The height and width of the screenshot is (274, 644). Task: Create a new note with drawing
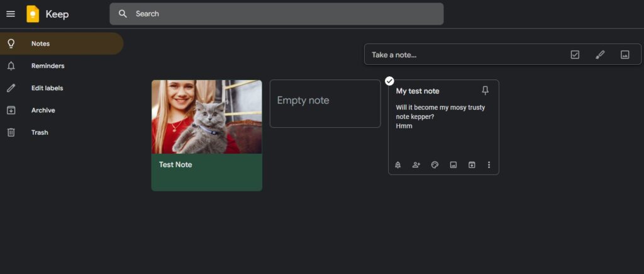[x=600, y=55]
